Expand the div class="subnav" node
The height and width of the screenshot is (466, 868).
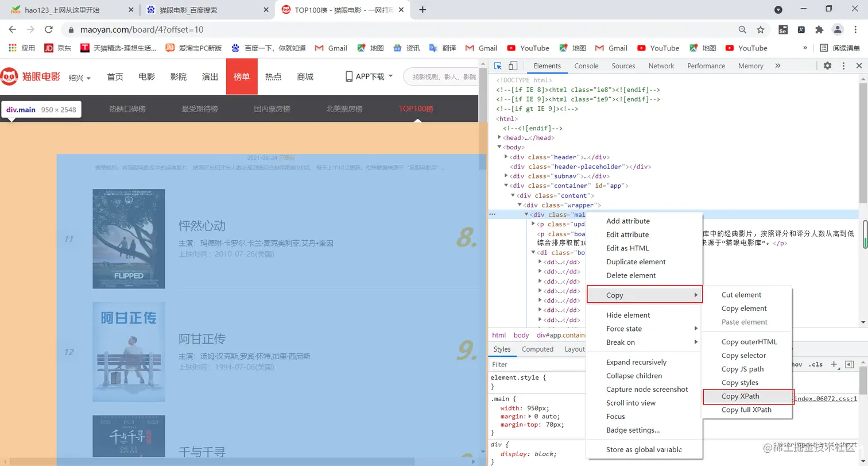[x=506, y=176]
